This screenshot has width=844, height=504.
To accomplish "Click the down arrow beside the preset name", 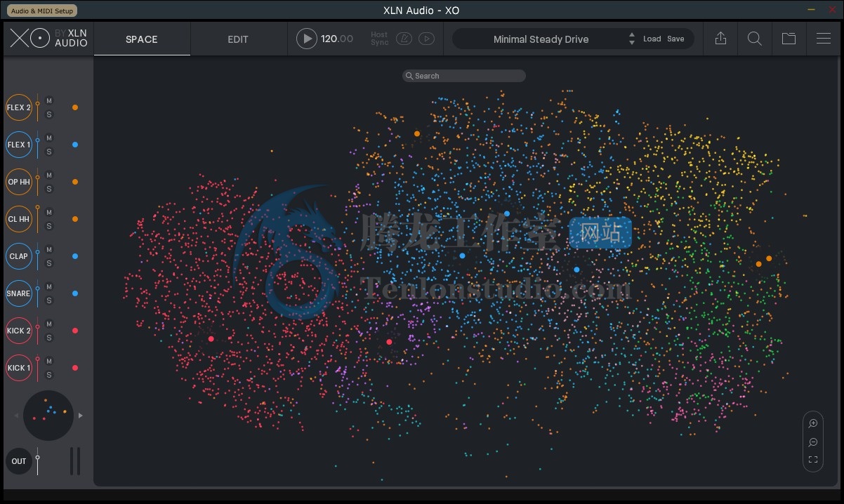I will [632, 44].
